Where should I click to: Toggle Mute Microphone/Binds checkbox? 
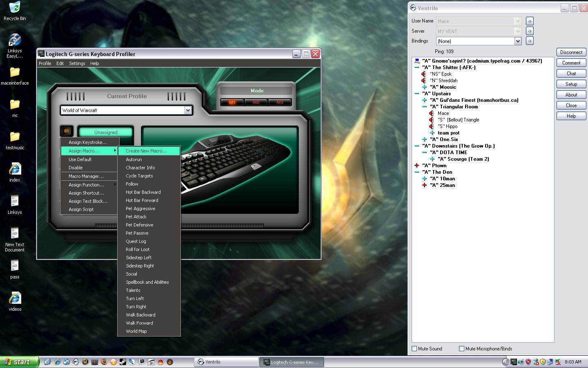pyautogui.click(x=461, y=349)
